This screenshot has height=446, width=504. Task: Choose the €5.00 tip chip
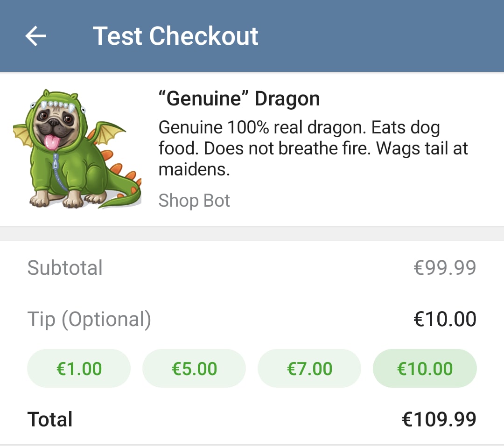pyautogui.click(x=194, y=369)
